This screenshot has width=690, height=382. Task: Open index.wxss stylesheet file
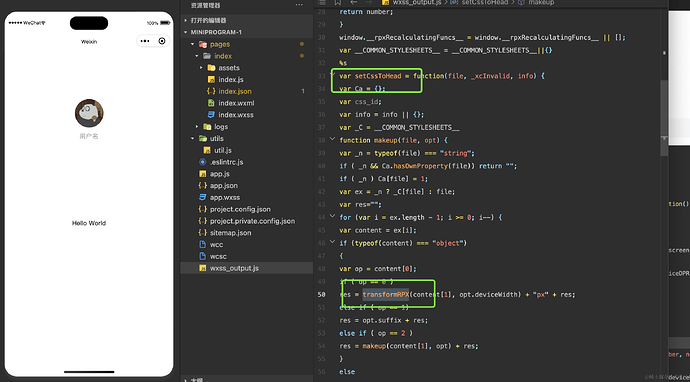tap(236, 115)
